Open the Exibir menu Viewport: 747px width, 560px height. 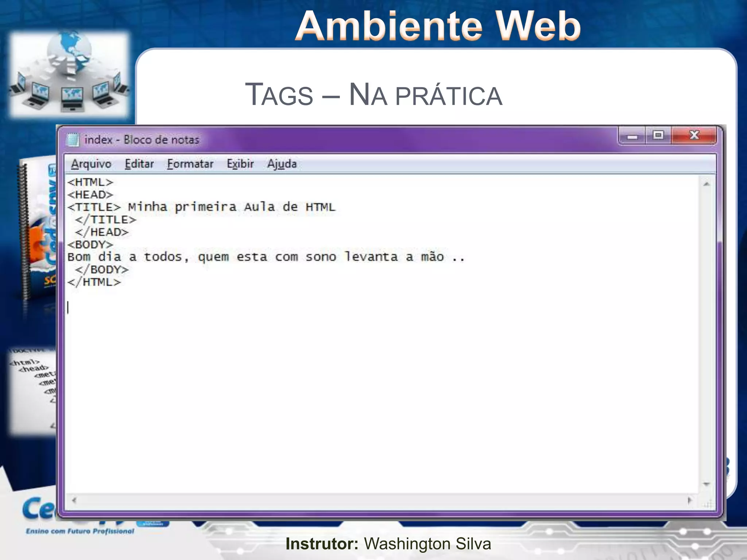[x=240, y=164]
